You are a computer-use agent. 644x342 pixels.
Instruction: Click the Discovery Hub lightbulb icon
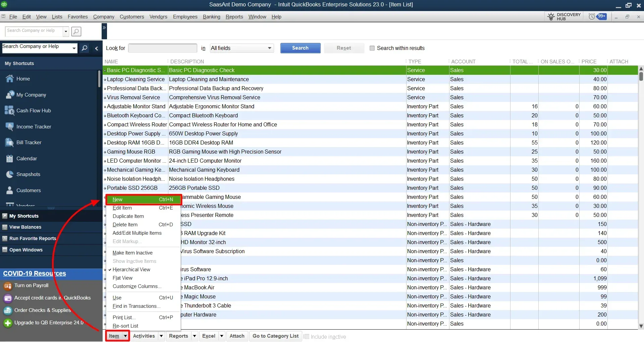point(551,17)
